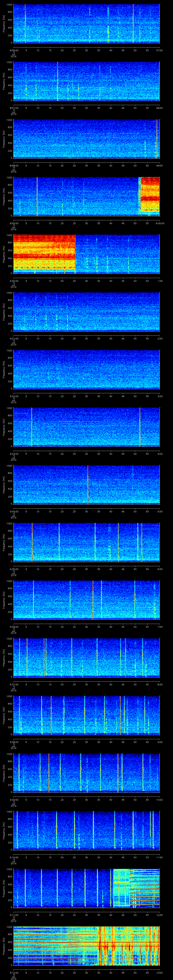This screenshot has width=173, height=980.
Task: Click the spectrogram panel starting at 9:01:00
Action: [86, 312]
